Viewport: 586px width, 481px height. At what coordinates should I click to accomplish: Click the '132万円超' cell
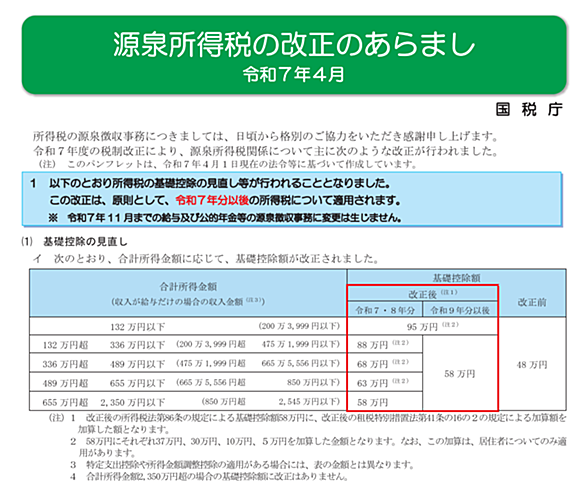pos(65,345)
